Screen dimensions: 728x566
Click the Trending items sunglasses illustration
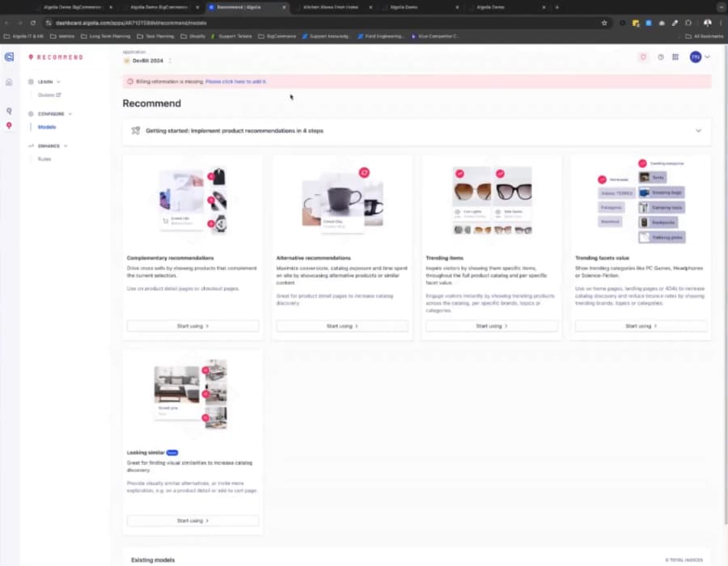pyautogui.click(x=492, y=201)
